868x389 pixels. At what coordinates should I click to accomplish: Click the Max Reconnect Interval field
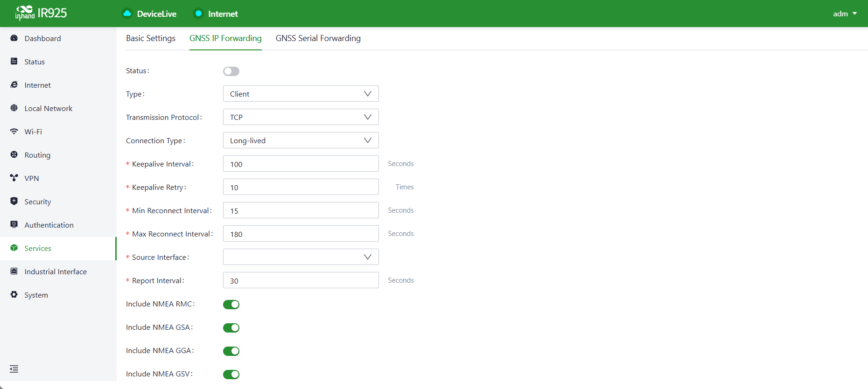point(301,234)
